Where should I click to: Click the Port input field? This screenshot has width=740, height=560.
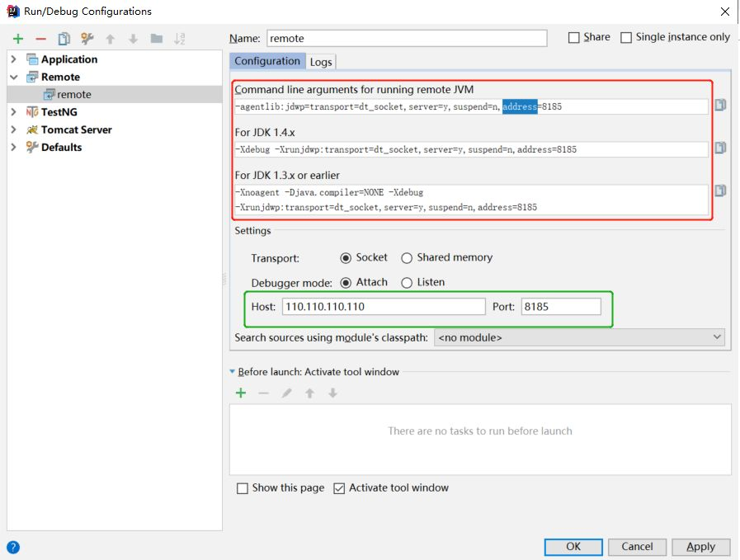click(561, 307)
